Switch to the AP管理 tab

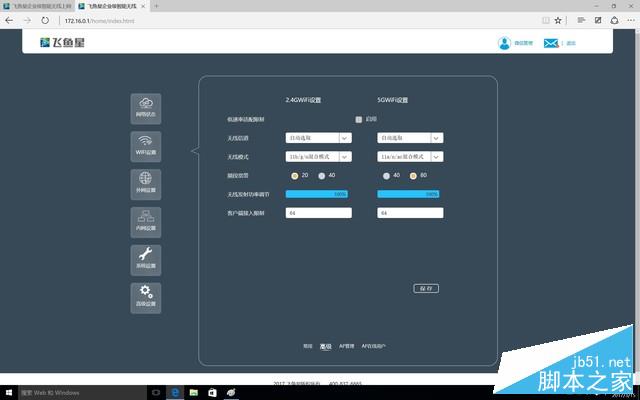tap(347, 346)
